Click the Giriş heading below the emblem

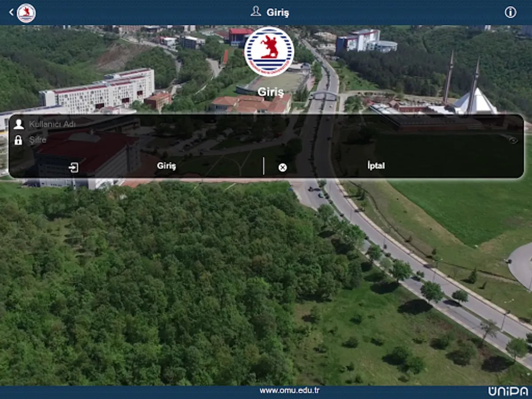pos(270,92)
